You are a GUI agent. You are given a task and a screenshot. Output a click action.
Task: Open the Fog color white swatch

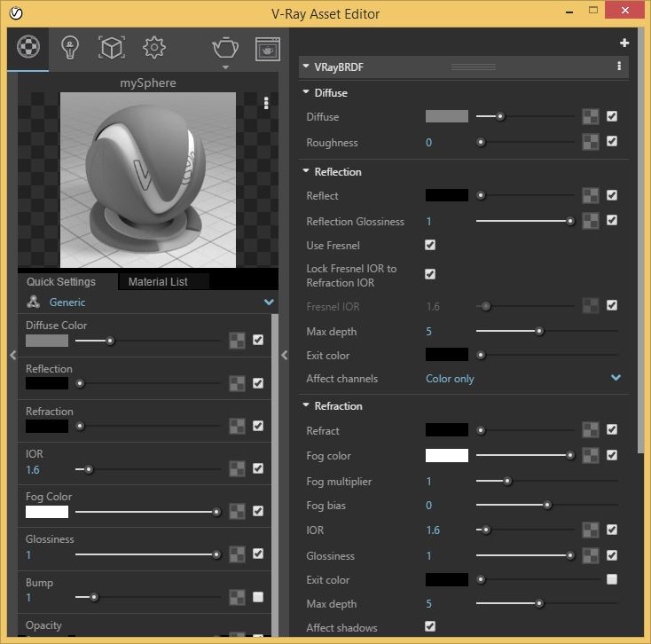447,455
